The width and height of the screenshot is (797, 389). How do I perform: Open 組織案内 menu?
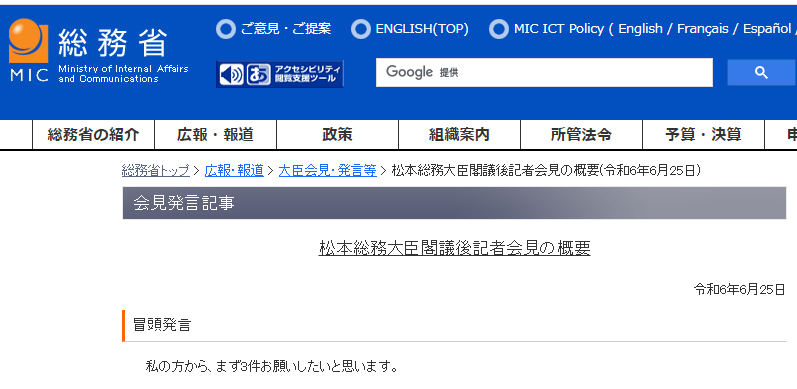[459, 135]
